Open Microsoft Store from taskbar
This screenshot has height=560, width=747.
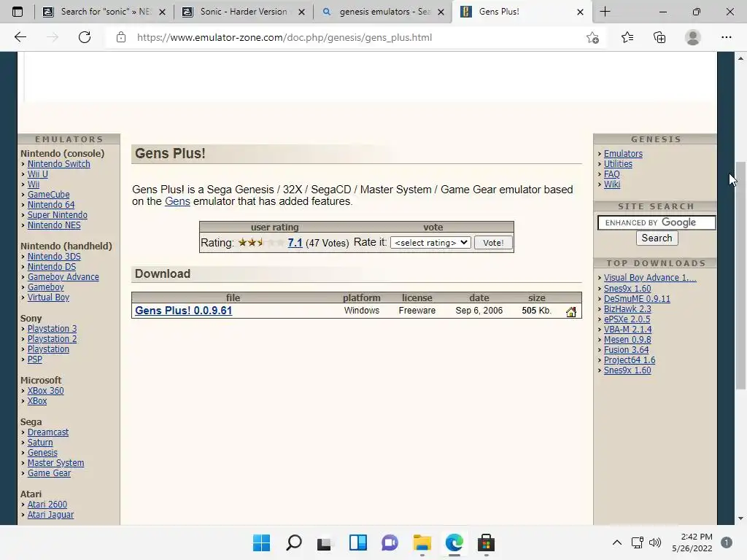tap(486, 542)
